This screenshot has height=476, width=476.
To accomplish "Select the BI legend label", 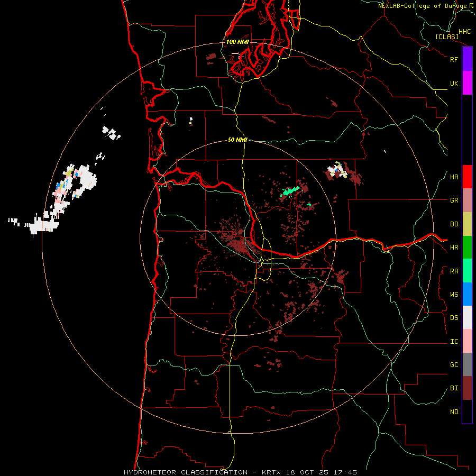I will click(x=454, y=388).
